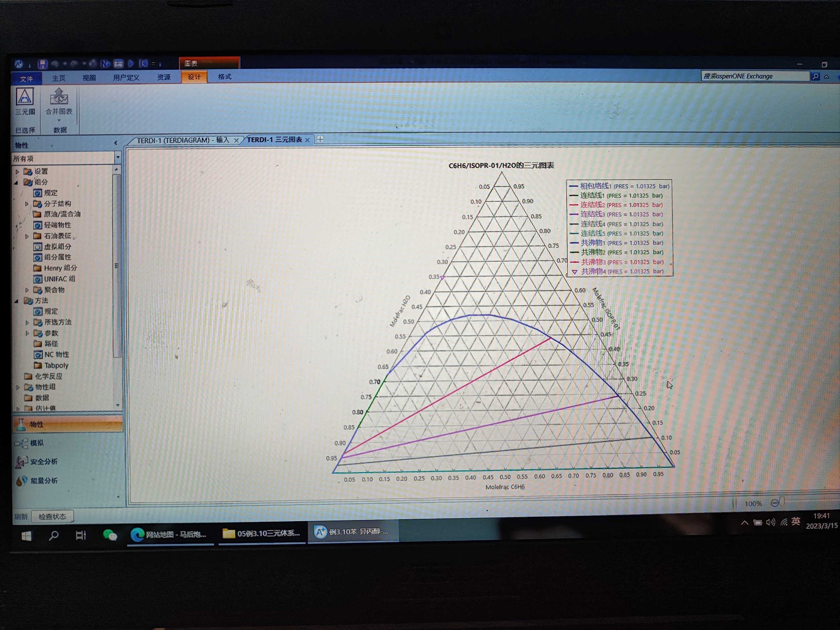Expand the 石油表征 tree node
840x630 pixels.
pos(27,236)
